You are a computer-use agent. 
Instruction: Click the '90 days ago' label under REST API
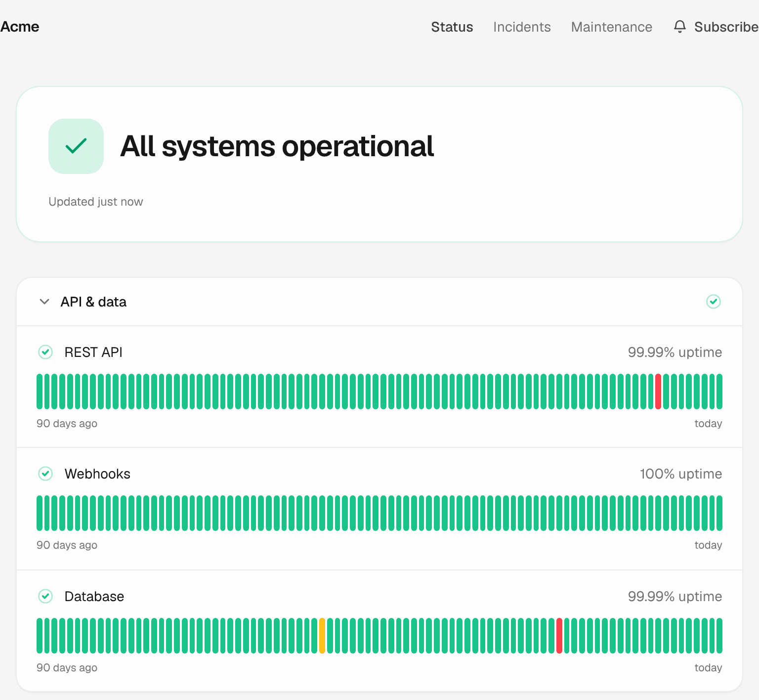pos(67,424)
